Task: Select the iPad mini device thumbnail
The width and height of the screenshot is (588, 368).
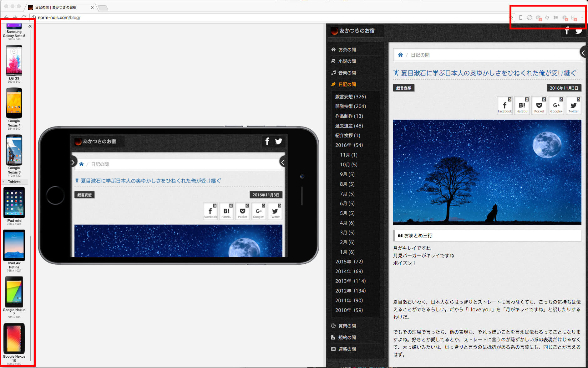Action: (x=14, y=203)
